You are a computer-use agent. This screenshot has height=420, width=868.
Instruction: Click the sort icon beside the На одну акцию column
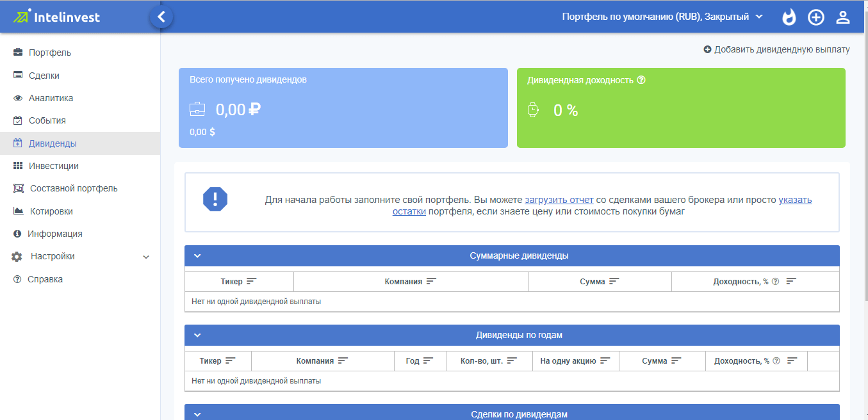pos(605,361)
